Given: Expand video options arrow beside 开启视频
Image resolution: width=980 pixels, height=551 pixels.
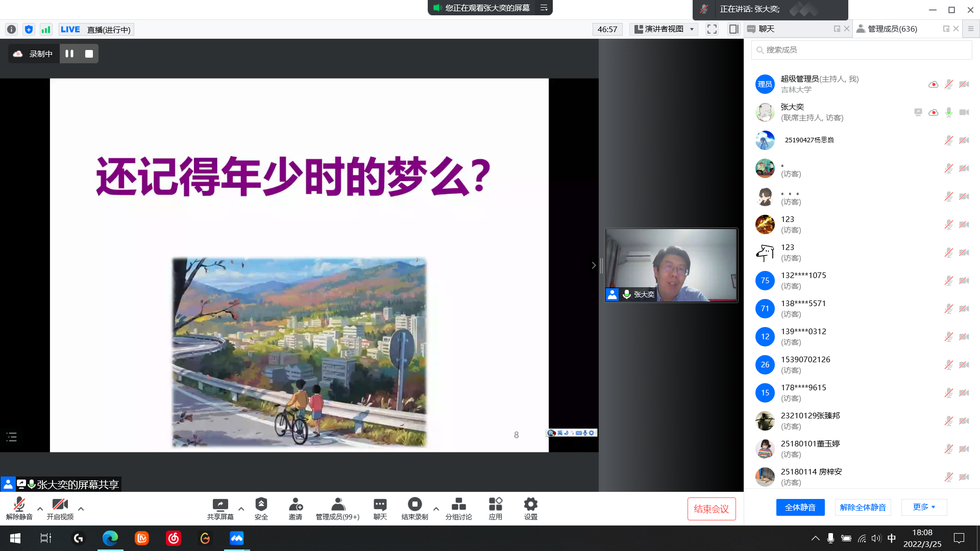Looking at the screenshot, I should (81, 509).
